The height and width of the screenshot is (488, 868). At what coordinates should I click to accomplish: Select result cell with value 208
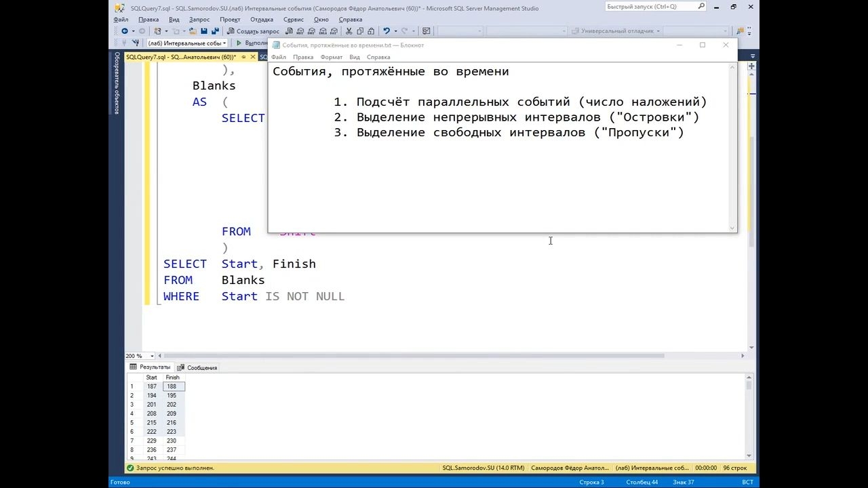pyautogui.click(x=151, y=413)
